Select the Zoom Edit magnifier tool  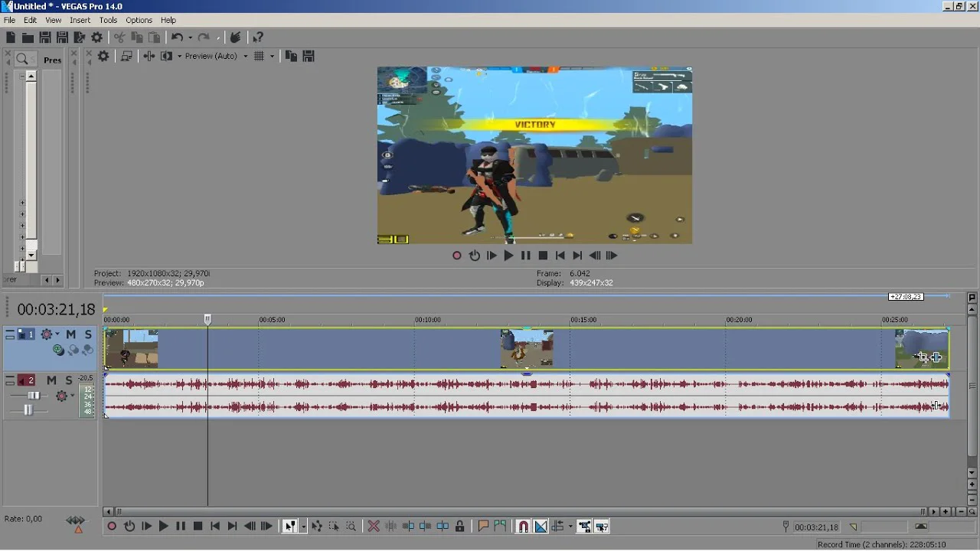[x=351, y=527]
